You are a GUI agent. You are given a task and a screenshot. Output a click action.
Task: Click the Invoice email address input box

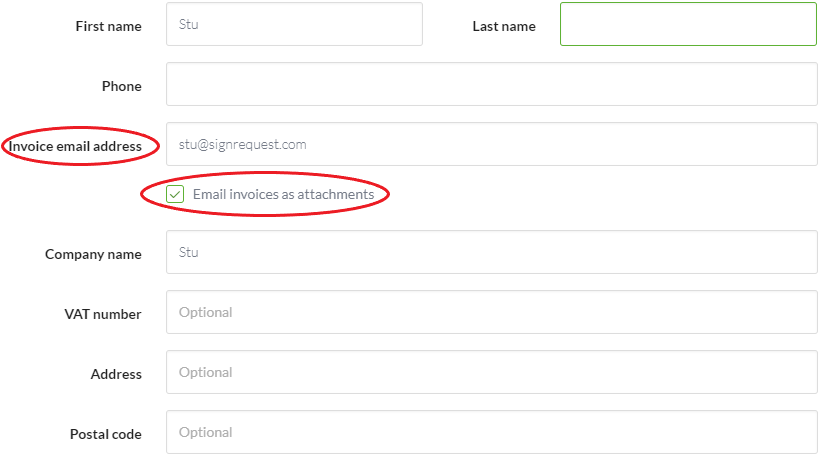[492, 144]
